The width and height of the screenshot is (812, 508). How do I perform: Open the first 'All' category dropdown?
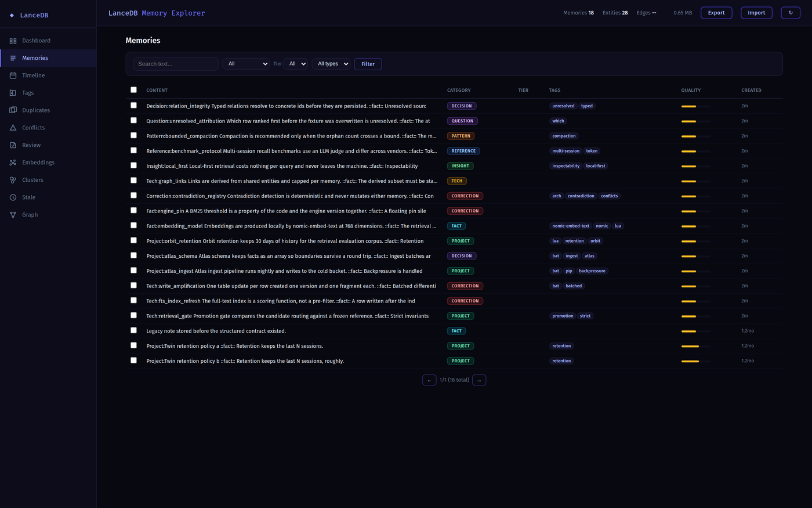[246, 64]
